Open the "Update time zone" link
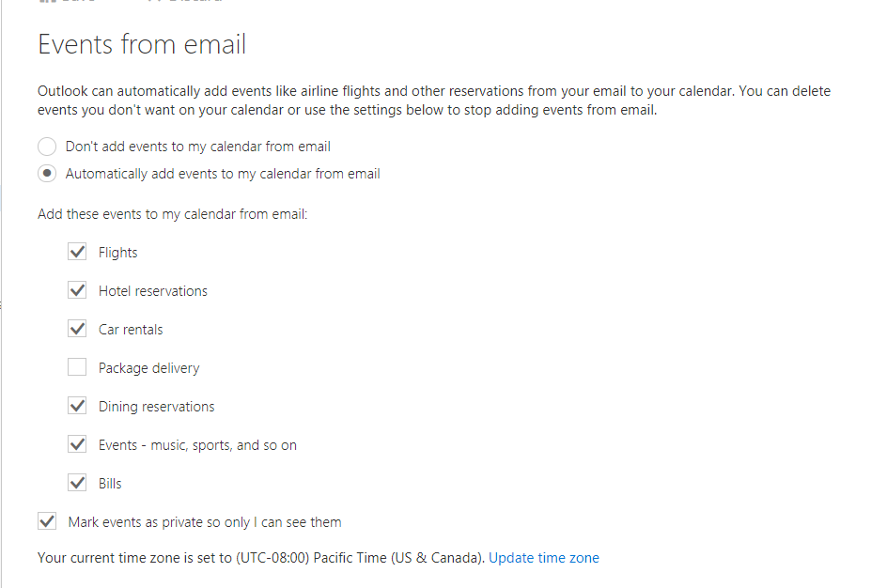 [543, 558]
